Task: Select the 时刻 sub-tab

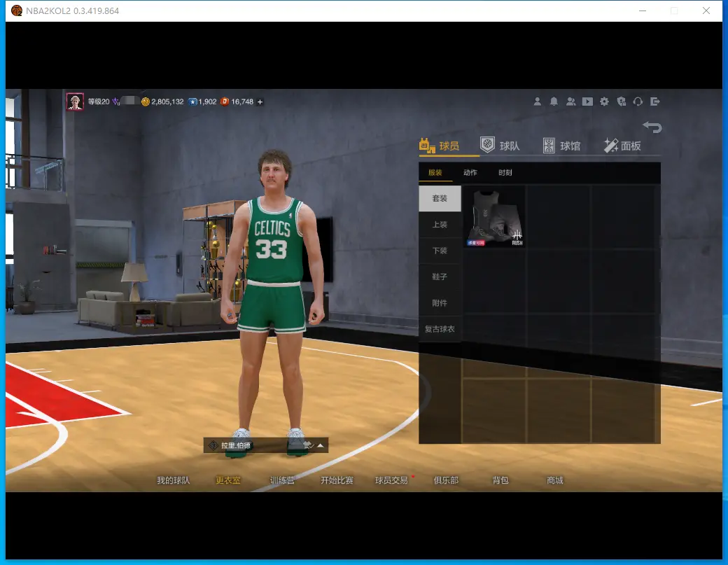Action: (505, 172)
